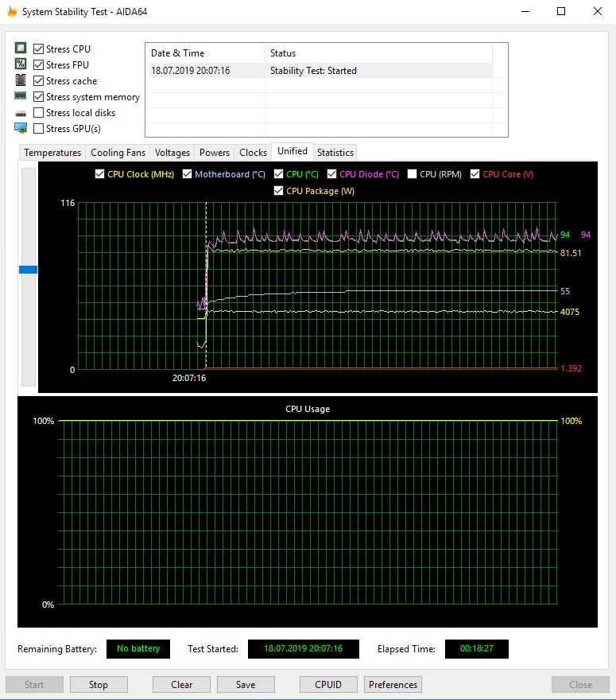Click the Clear button

[181, 684]
